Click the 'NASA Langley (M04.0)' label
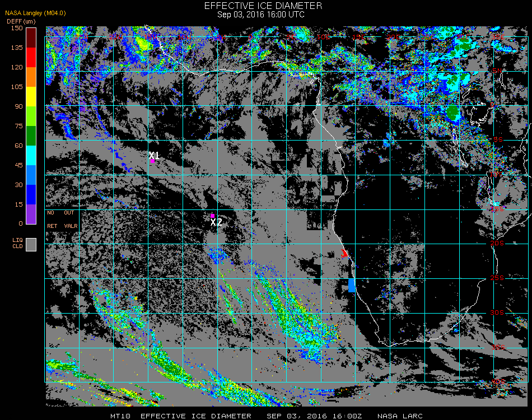 click(x=35, y=13)
